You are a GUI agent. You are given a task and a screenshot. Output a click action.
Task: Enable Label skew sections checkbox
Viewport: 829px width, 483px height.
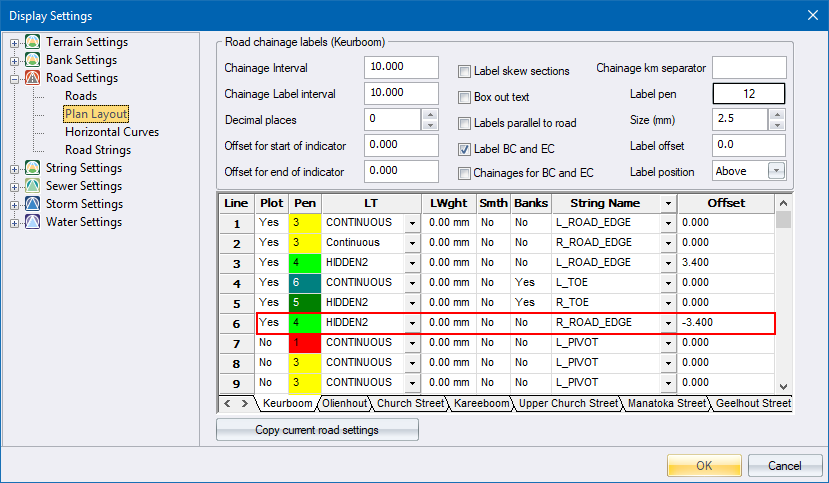pos(465,72)
